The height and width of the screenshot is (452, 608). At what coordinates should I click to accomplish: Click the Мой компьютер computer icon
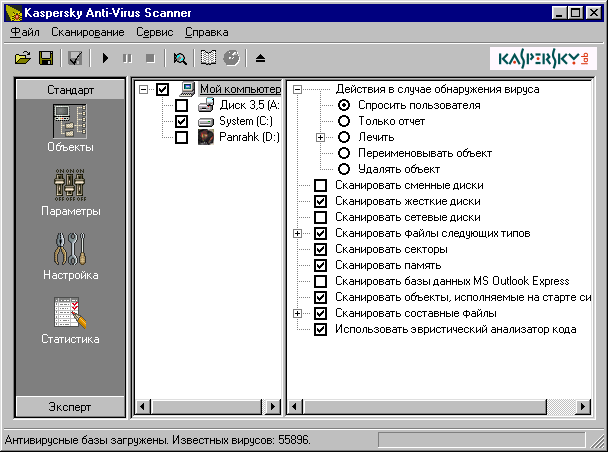pyautogui.click(x=187, y=89)
